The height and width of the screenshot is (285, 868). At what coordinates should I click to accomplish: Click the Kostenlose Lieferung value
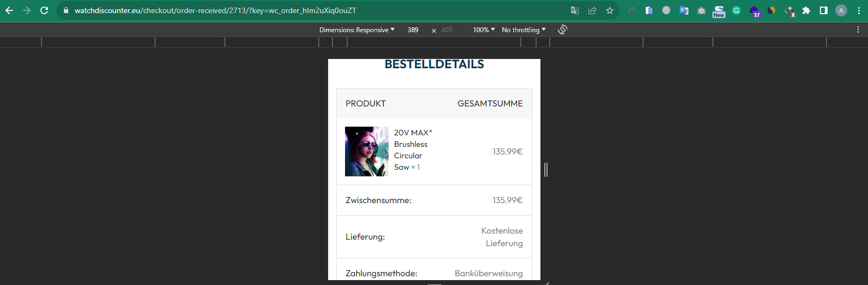[x=502, y=237]
